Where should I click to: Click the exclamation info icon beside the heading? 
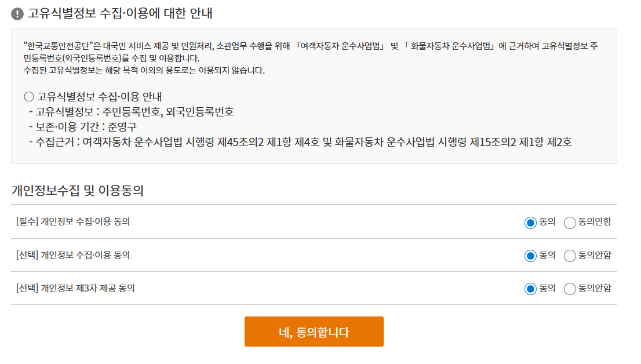coord(16,12)
